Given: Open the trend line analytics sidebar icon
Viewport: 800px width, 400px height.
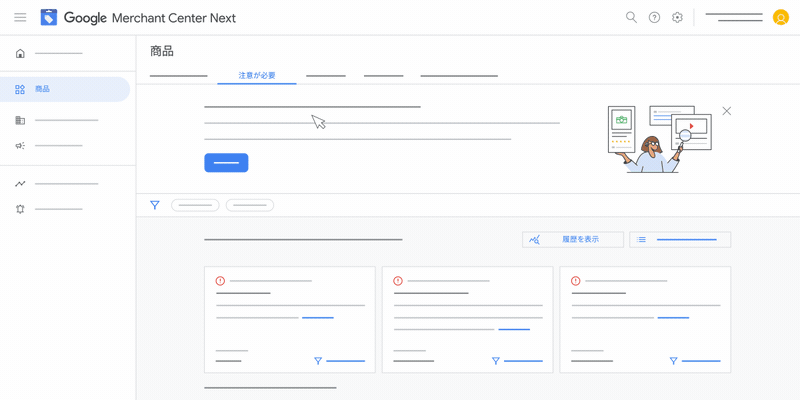Looking at the screenshot, I should click(x=20, y=184).
